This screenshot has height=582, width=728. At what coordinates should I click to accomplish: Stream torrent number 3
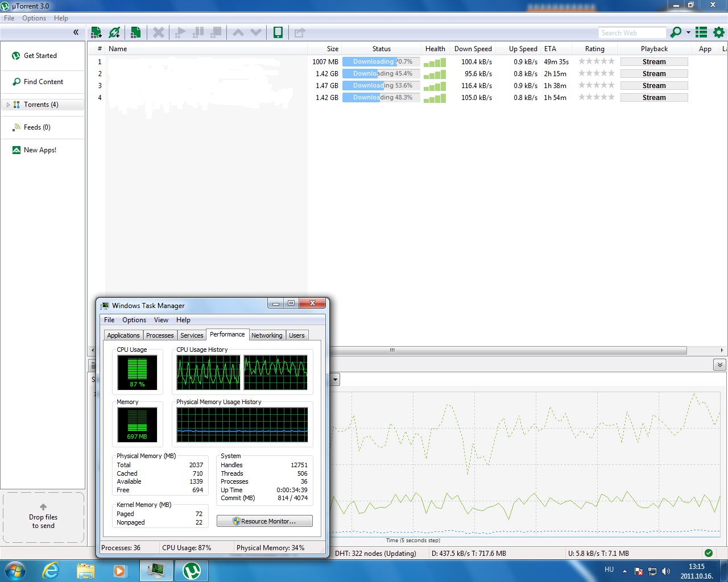click(654, 86)
